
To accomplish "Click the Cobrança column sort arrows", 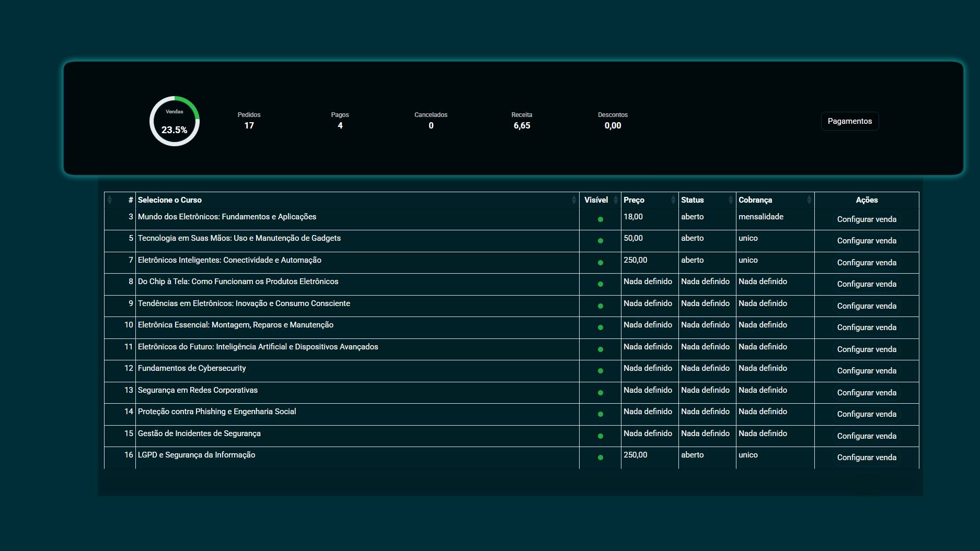I will tap(809, 200).
